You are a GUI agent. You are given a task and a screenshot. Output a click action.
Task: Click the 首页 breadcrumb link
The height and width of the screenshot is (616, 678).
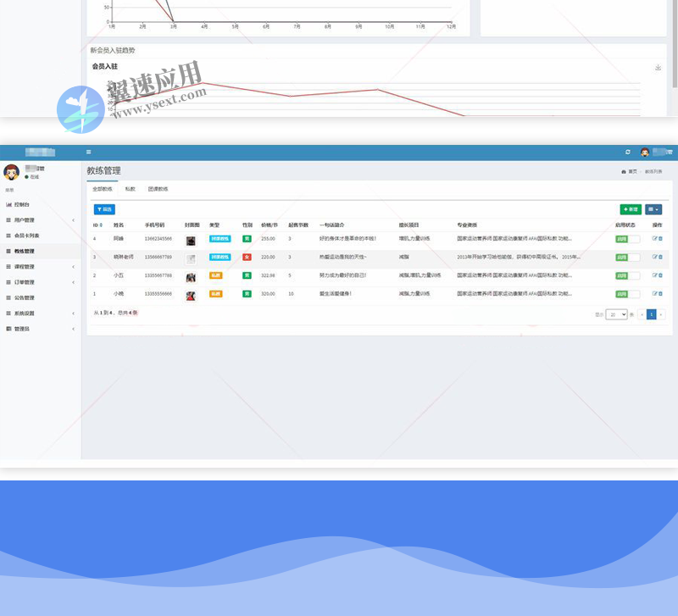pos(630,171)
